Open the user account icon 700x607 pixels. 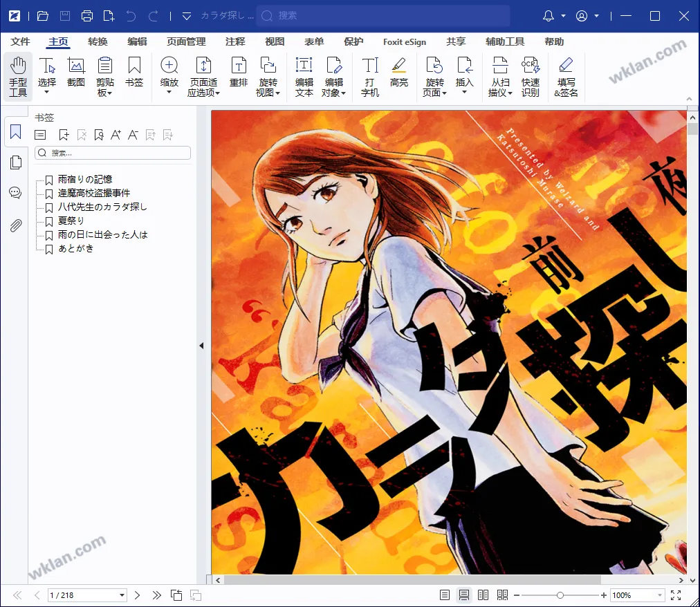[x=582, y=16]
